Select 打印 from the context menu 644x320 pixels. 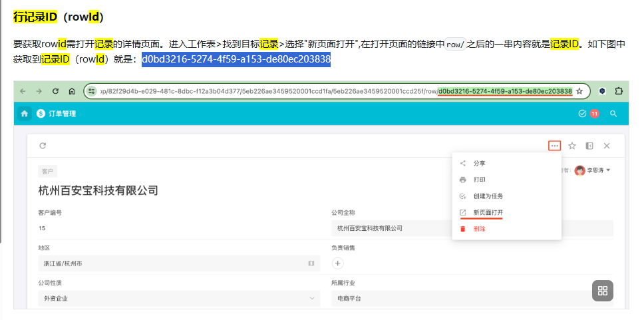click(479, 180)
